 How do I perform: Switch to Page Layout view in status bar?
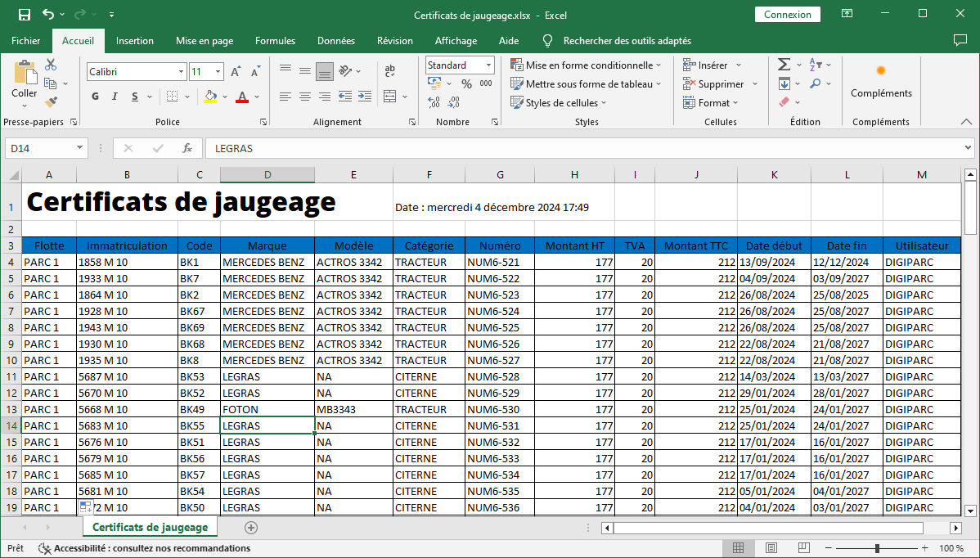coord(771,548)
